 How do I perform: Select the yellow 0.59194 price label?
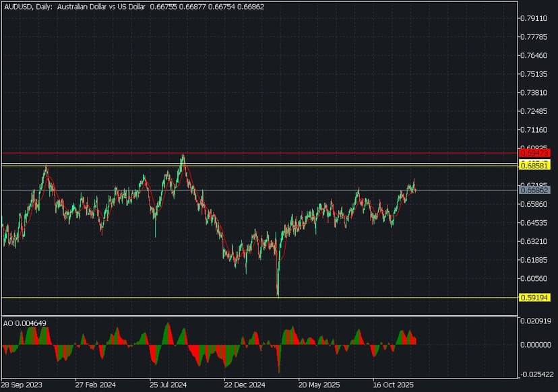(x=535, y=297)
